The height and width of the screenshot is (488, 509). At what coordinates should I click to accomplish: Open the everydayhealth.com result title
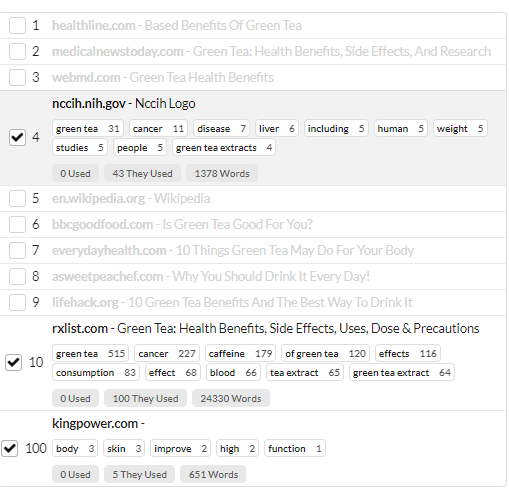tap(233, 251)
